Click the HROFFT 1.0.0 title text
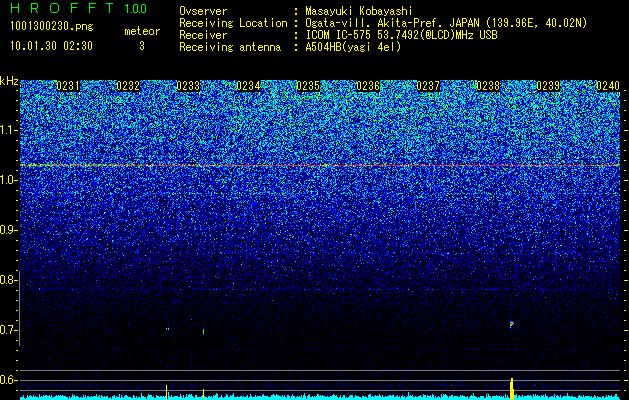Viewport: 629px width, 400px height. point(78,8)
